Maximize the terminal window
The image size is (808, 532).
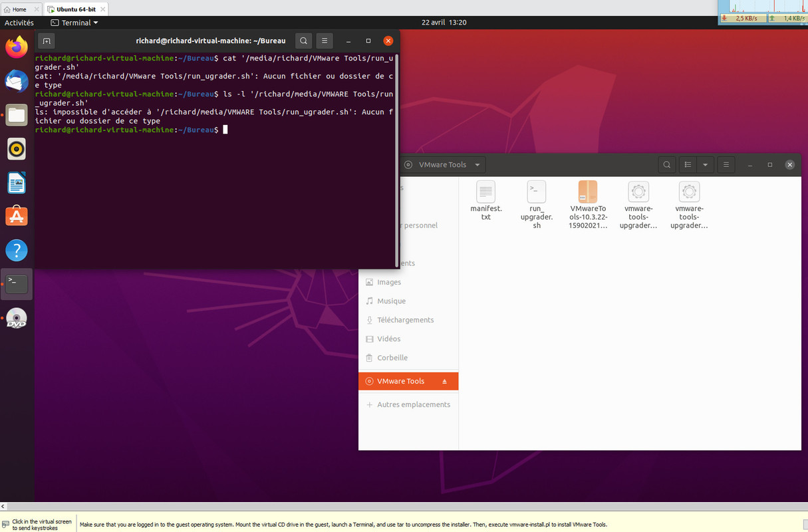[x=368, y=41]
